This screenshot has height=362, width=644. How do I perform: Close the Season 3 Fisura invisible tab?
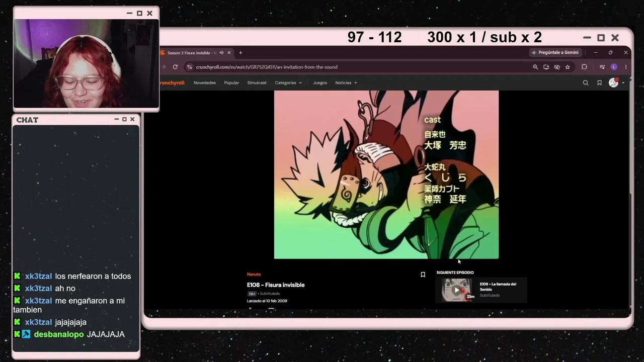point(229,53)
